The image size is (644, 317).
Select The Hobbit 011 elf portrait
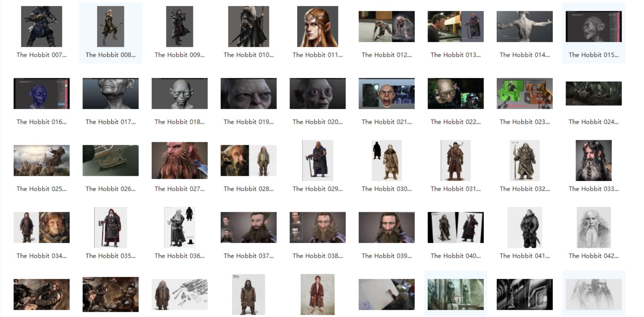318,26
